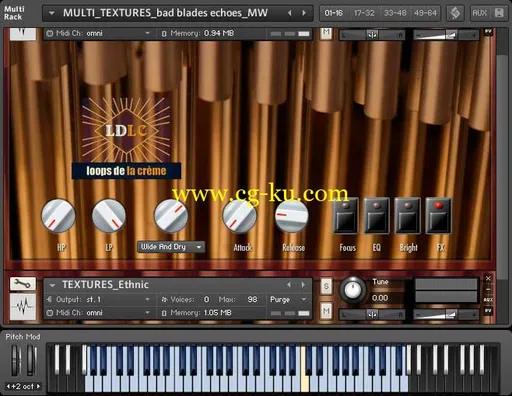
Task: Go to next multi with right arrow
Action: point(304,13)
